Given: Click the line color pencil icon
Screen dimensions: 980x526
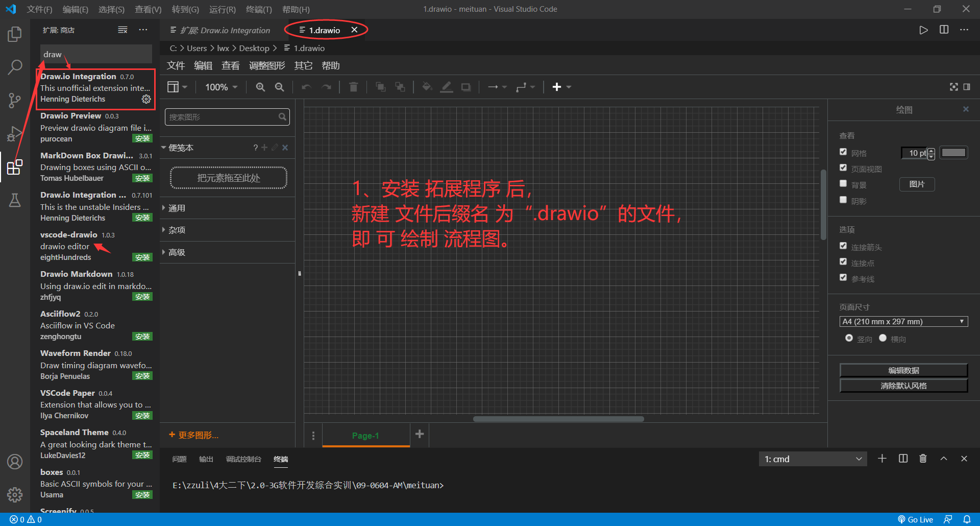Looking at the screenshot, I should pyautogui.click(x=447, y=87).
